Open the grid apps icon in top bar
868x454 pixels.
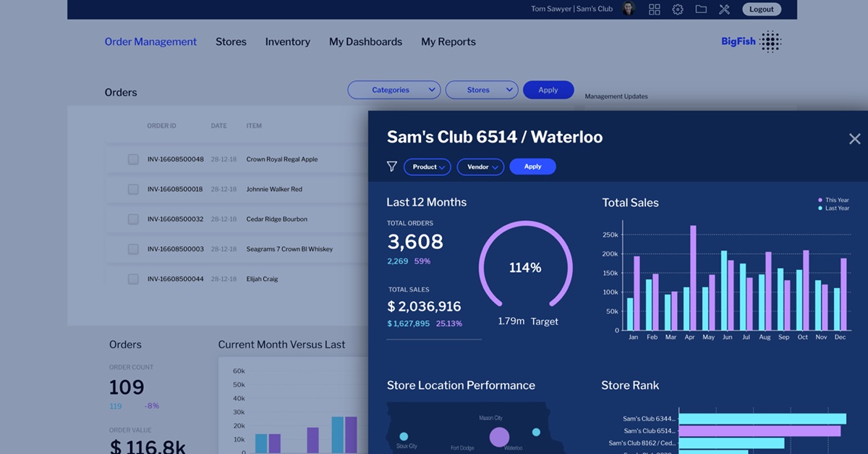pyautogui.click(x=654, y=9)
